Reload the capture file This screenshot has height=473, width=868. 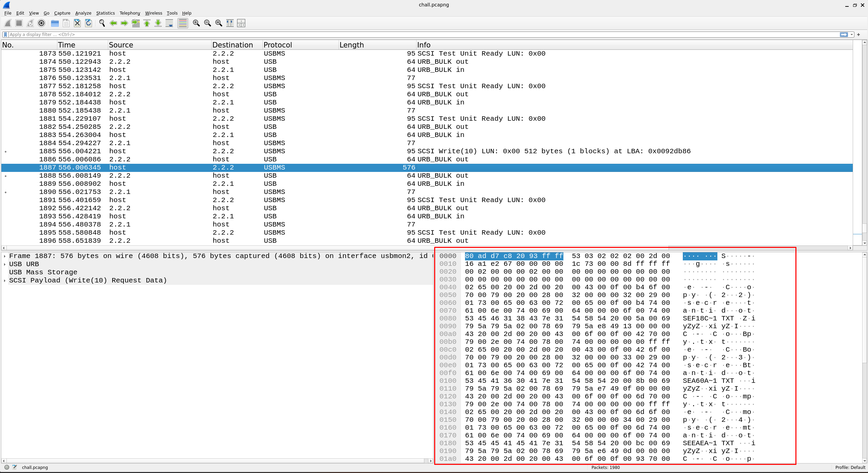(x=89, y=23)
